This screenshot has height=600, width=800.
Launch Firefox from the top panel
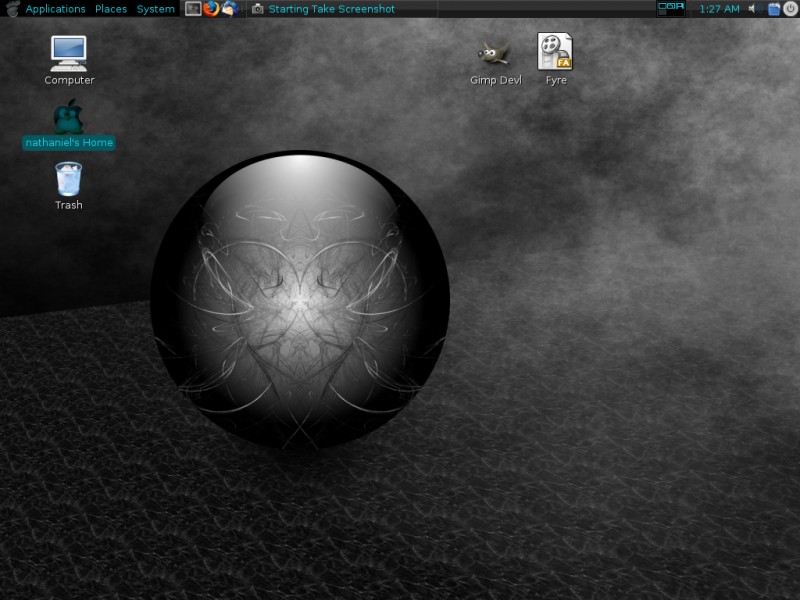pyautogui.click(x=211, y=9)
